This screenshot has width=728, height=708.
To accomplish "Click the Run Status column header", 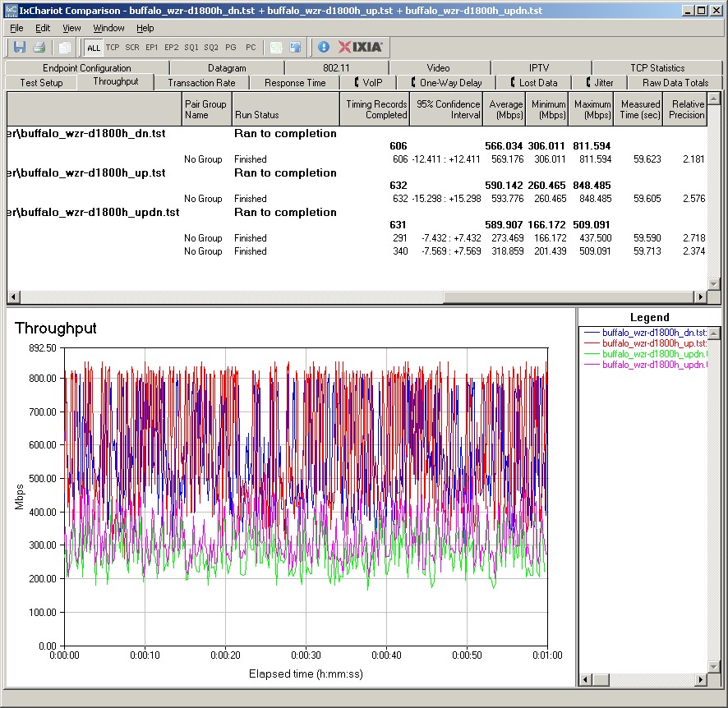I will [286, 109].
